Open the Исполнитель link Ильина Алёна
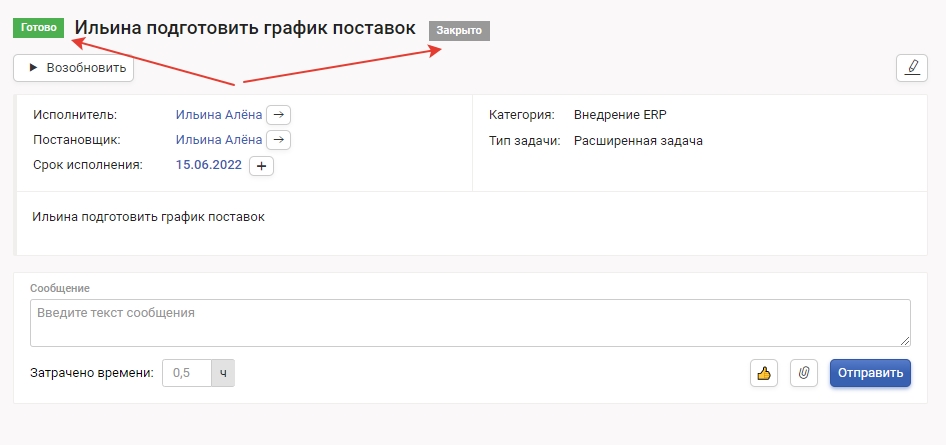Image resolution: width=946 pixels, height=445 pixels. tap(218, 114)
